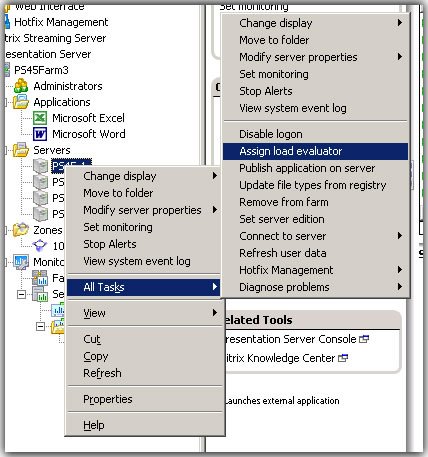This screenshot has height=457, width=428.
Task: Click the highlighted PS45 server icon
Action: point(41,166)
